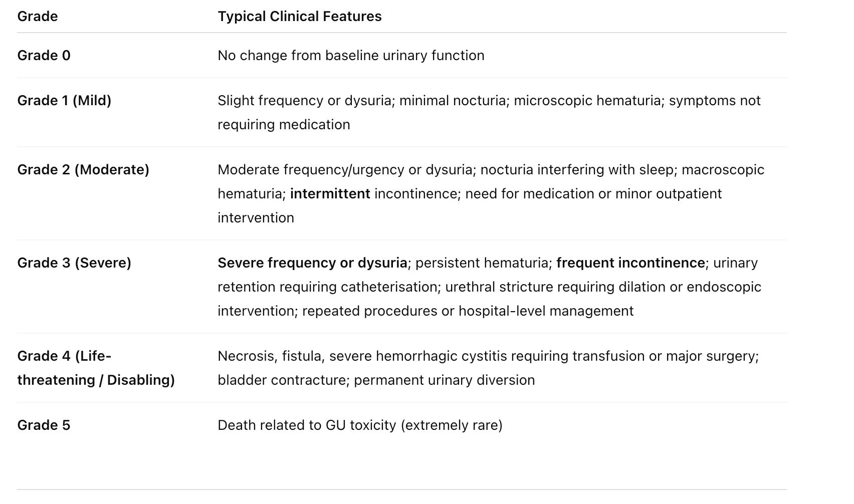Click the phrase nocturia interfering with sleep
This screenshot has width=854, height=504.
(x=577, y=170)
